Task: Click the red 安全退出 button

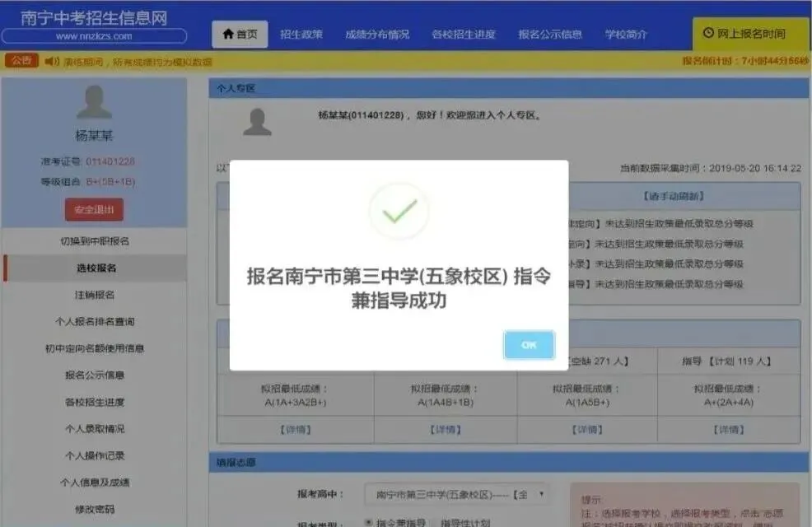Action: (94, 210)
